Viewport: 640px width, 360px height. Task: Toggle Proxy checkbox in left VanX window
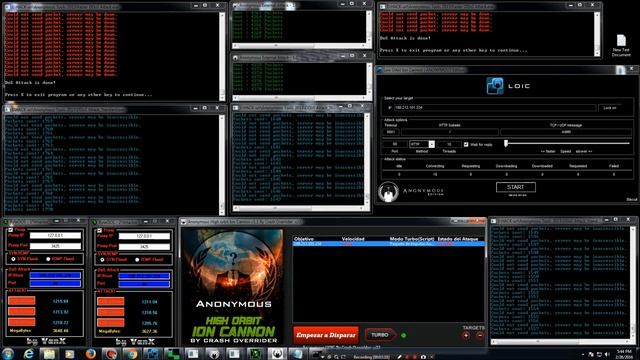pyautogui.click(x=11, y=230)
